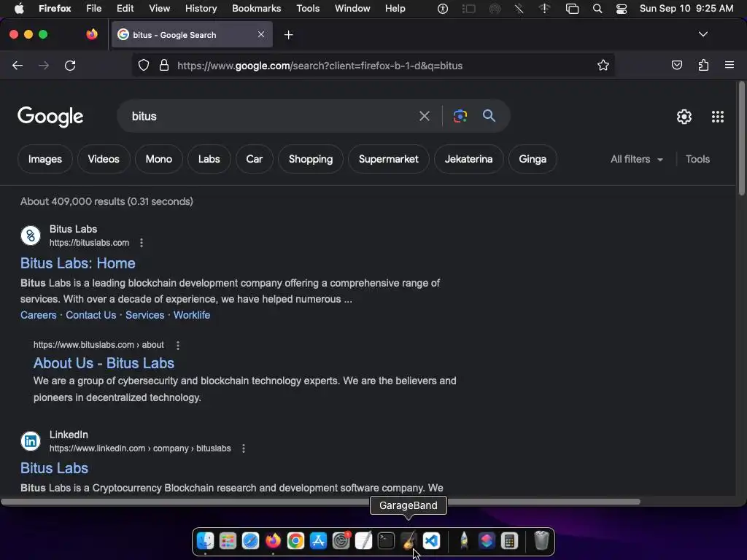
Task: Open the Bitus Labs: Home result
Action: click(x=77, y=263)
